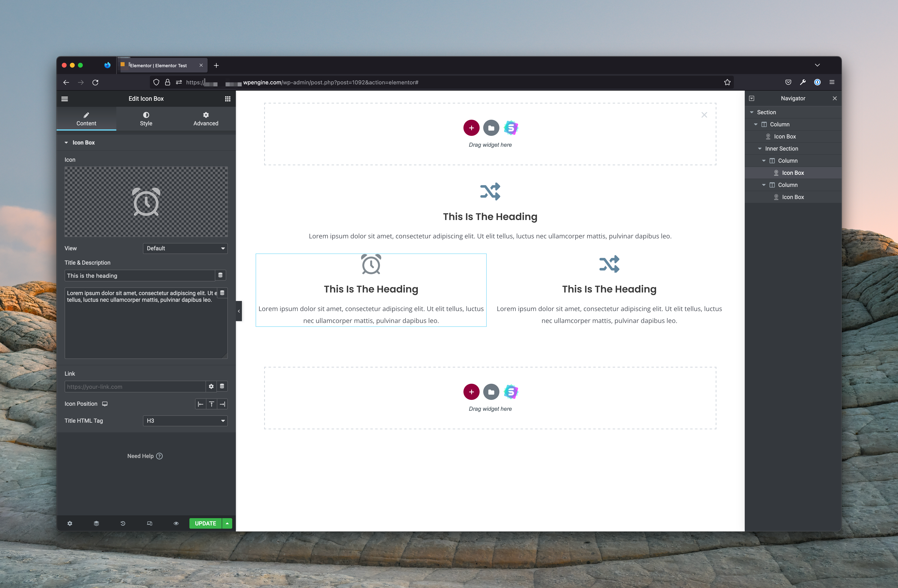Open the widgets grid panel
The image size is (898, 588).
228,99
